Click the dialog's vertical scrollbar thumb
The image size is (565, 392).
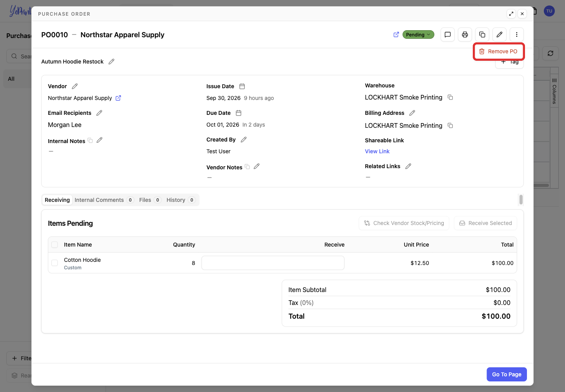click(x=521, y=200)
